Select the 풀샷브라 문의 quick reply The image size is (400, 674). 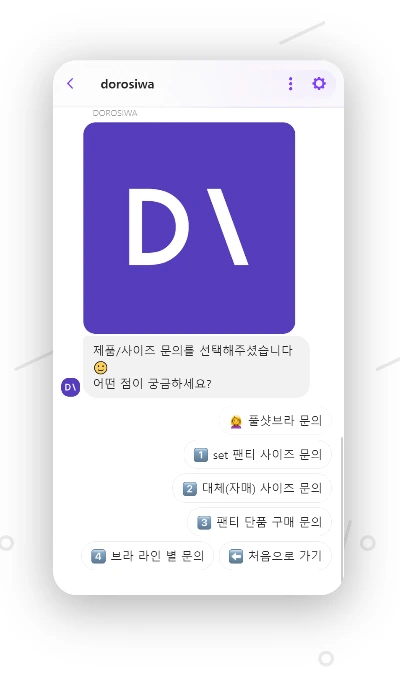[275, 421]
